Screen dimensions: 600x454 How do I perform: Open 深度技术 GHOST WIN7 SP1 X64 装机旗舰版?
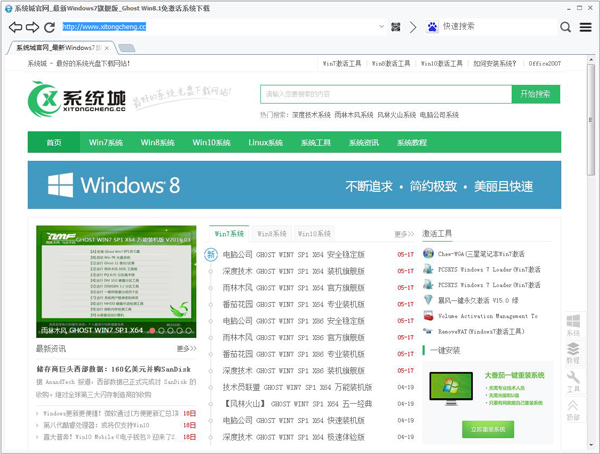pos(293,271)
